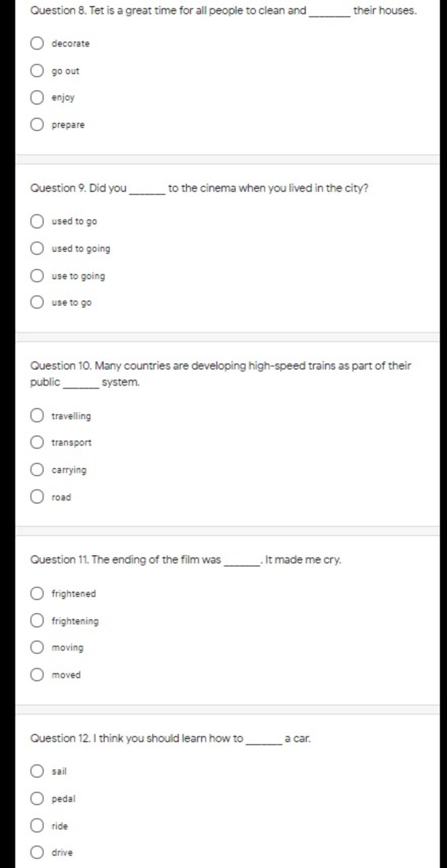Pick 'ride' answer option
The image size is (447, 868).
click(x=37, y=826)
